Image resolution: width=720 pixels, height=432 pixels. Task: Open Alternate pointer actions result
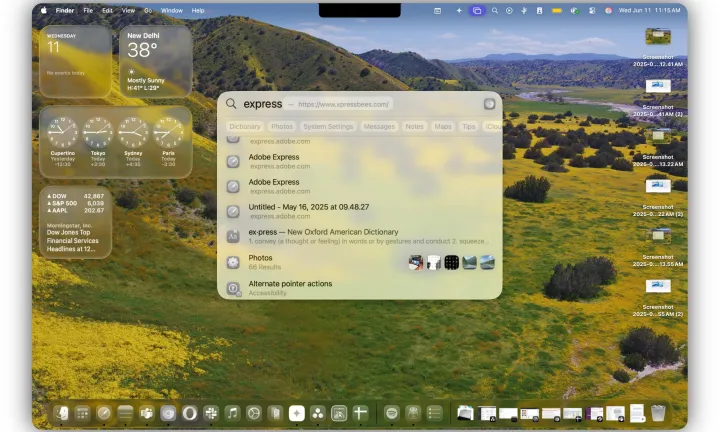pos(360,288)
